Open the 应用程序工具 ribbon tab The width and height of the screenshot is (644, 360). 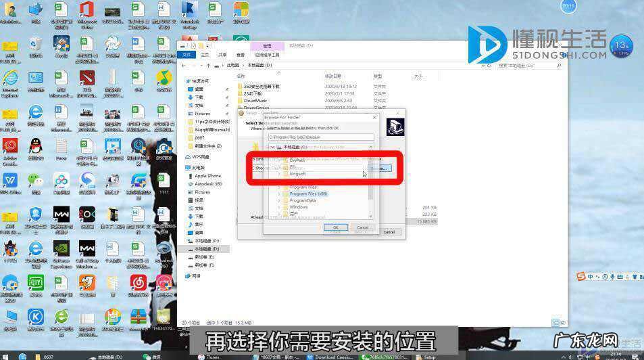267,55
